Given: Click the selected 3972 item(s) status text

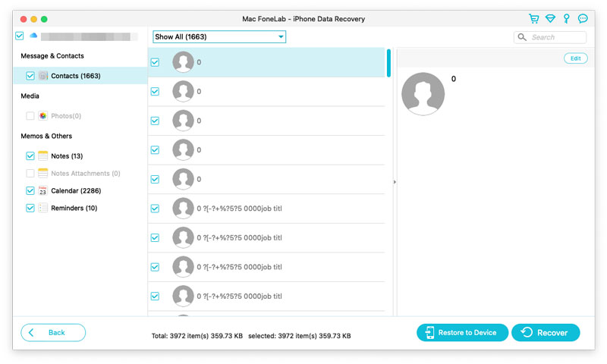Looking at the screenshot, I should click(300, 336).
